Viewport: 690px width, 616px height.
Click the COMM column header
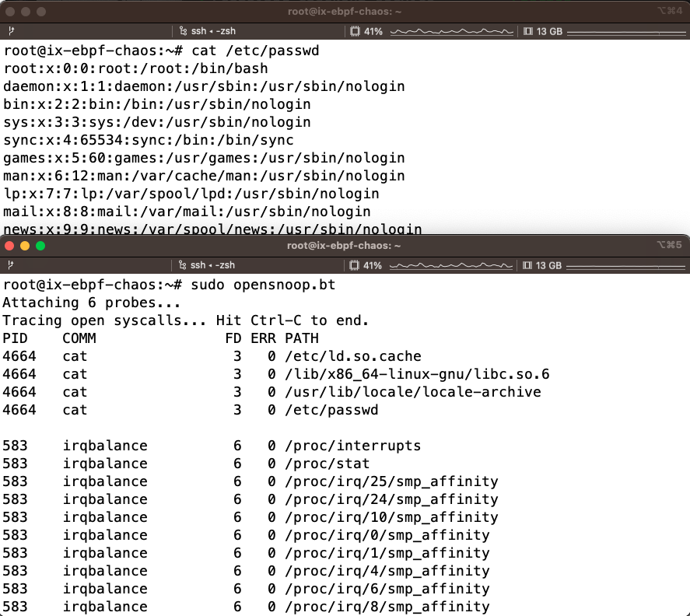pos(79,338)
